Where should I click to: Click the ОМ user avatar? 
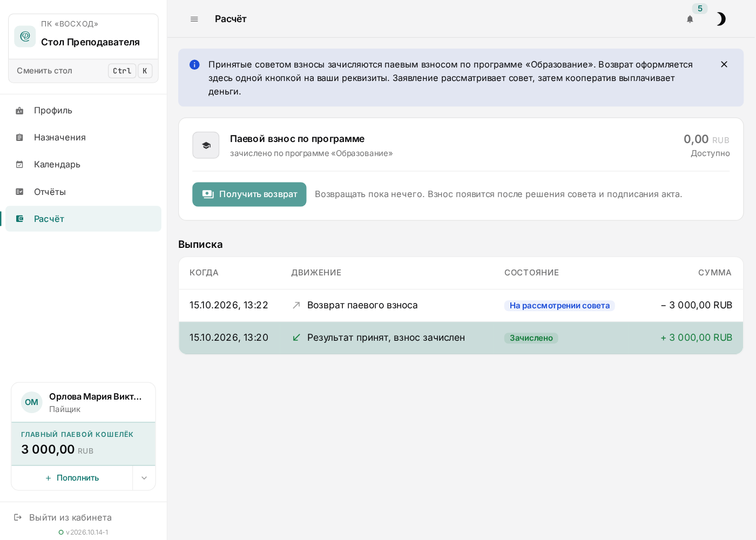coord(31,402)
